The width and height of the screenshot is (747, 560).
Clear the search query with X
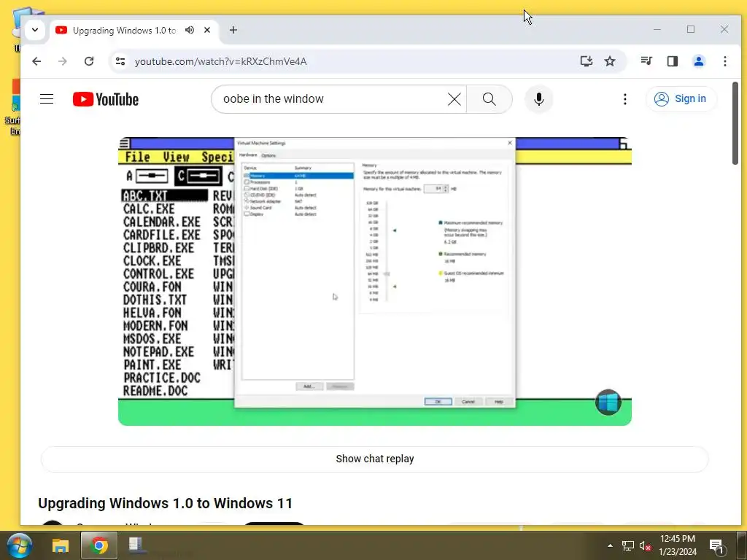454,99
